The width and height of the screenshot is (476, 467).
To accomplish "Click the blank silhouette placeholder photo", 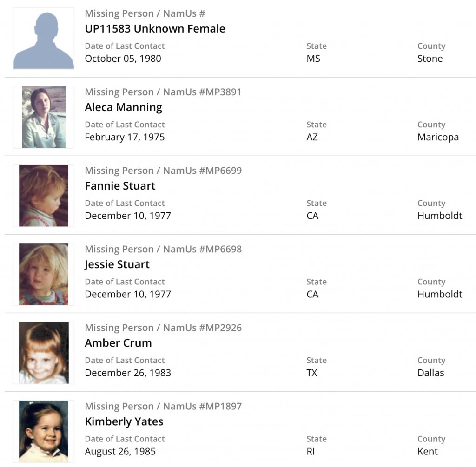I will (x=44, y=39).
